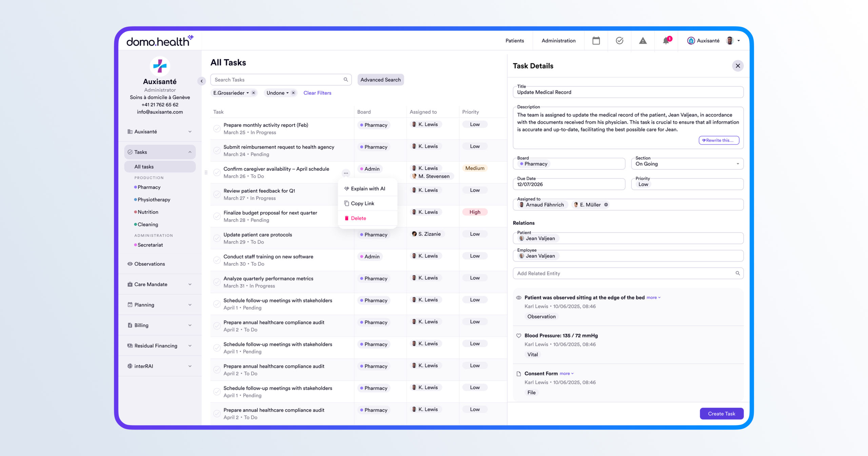Click the Clear Filters link

pos(317,93)
